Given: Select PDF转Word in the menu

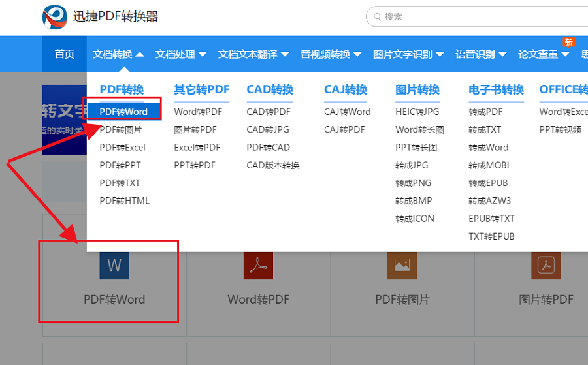Looking at the screenshot, I should 123,112.
